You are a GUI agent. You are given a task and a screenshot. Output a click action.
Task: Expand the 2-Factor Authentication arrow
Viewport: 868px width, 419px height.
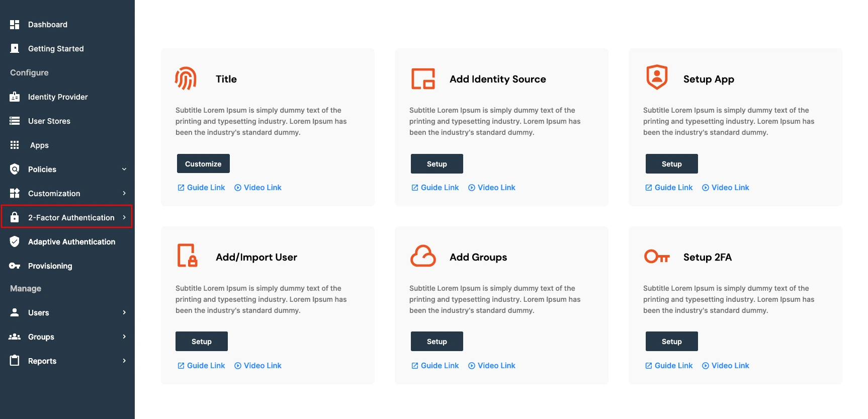(124, 217)
